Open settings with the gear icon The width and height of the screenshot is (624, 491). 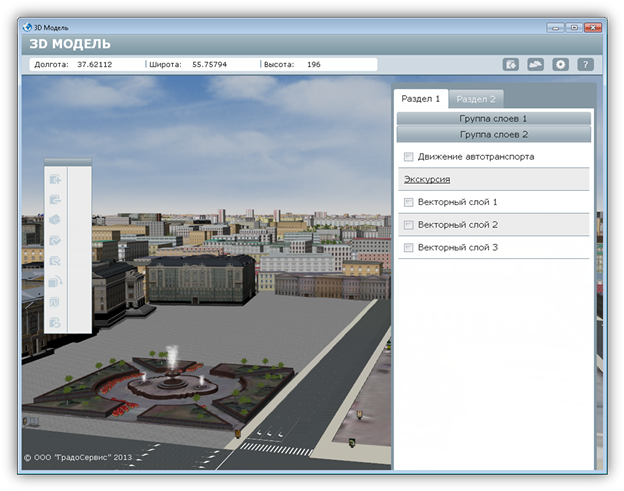click(561, 64)
